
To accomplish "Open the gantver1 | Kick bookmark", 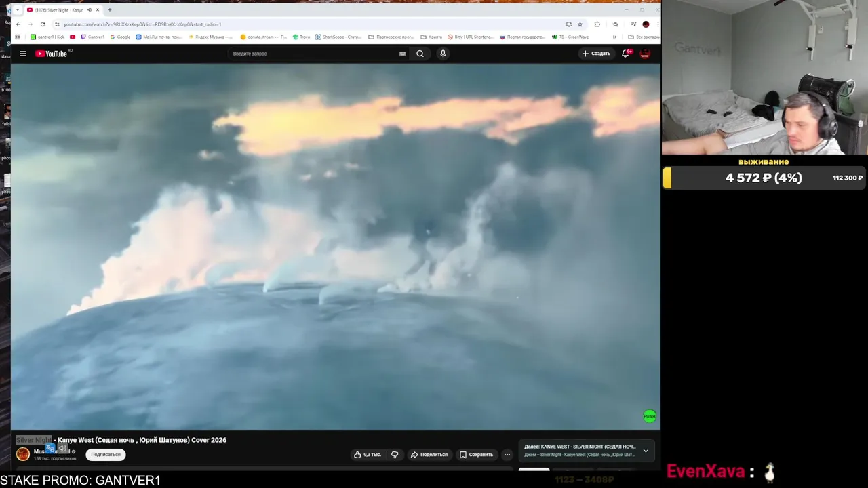I will (47, 37).
